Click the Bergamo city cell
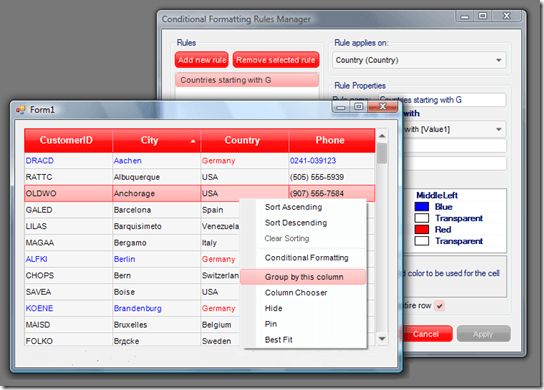Viewport: 544px width, 390px height. [156, 243]
